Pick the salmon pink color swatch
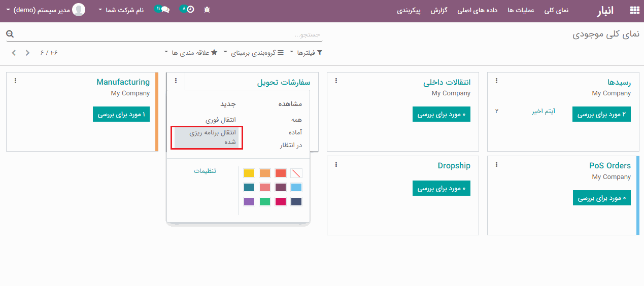644x286 pixels. (265, 187)
